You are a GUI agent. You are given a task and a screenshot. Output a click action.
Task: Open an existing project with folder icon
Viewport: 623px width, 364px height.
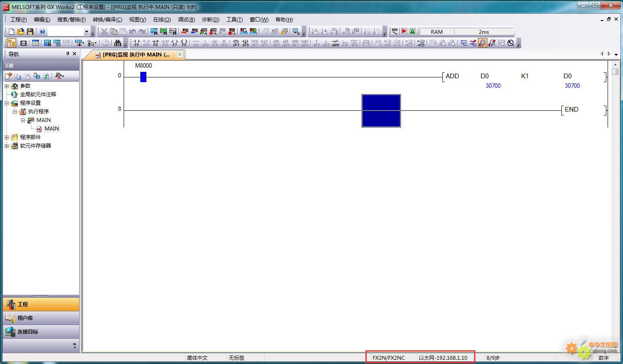point(21,32)
